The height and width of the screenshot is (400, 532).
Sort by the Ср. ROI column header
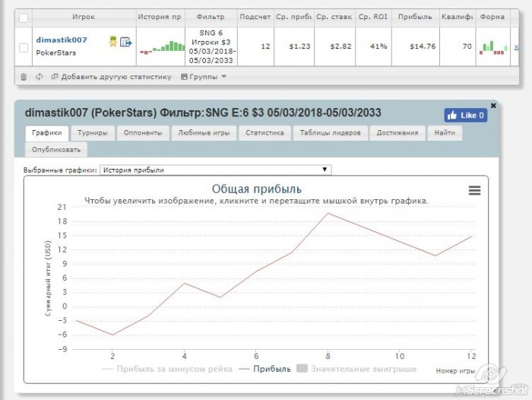373,17
